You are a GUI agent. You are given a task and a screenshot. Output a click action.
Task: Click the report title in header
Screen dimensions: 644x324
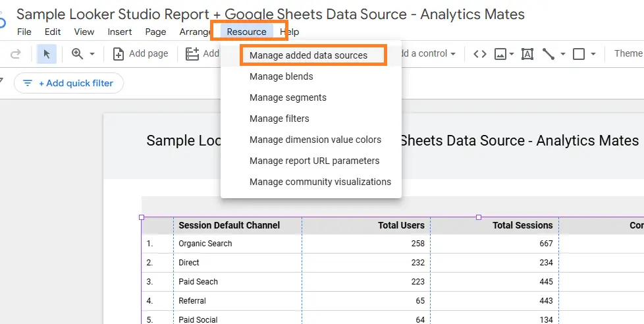pyautogui.click(x=270, y=14)
